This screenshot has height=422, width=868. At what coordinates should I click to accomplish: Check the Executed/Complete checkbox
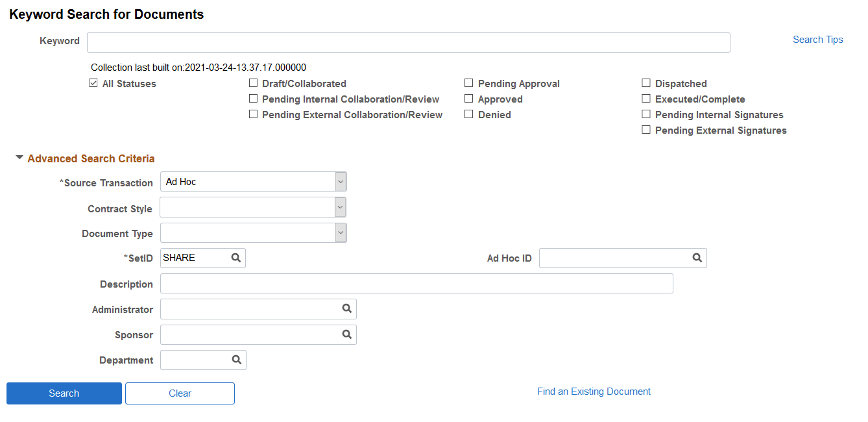click(646, 99)
